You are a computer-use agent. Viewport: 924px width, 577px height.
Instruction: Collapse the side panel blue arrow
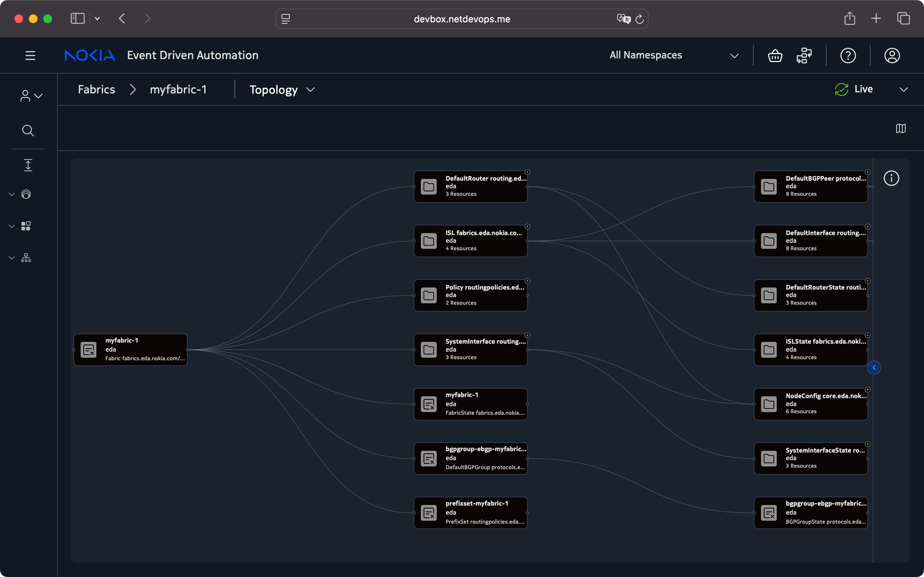point(874,367)
